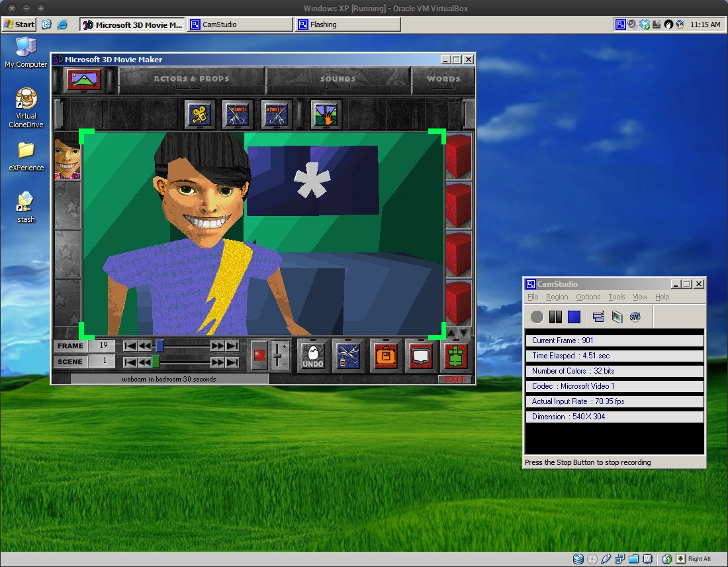Click the CamStudio Record button
Viewport: 728px width, 567px height.
point(537,317)
